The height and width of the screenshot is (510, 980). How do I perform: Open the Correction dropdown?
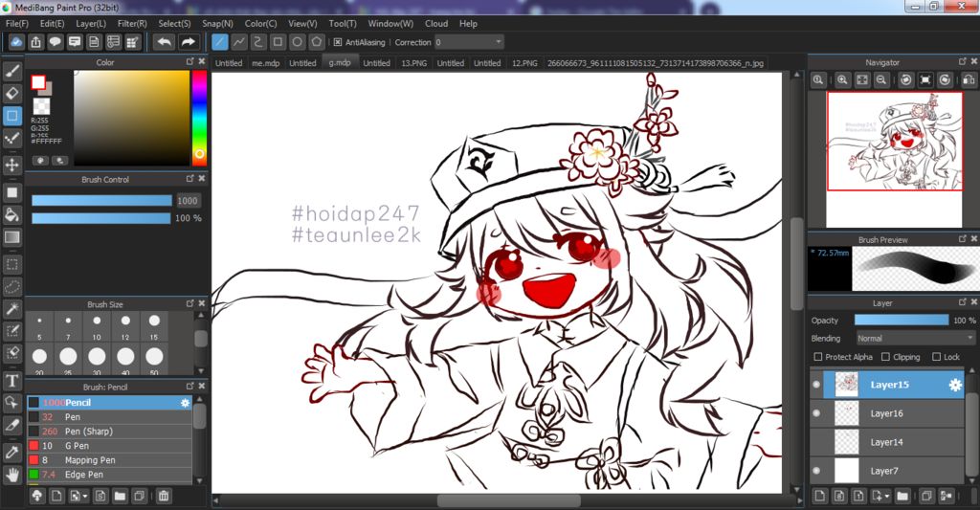(469, 42)
